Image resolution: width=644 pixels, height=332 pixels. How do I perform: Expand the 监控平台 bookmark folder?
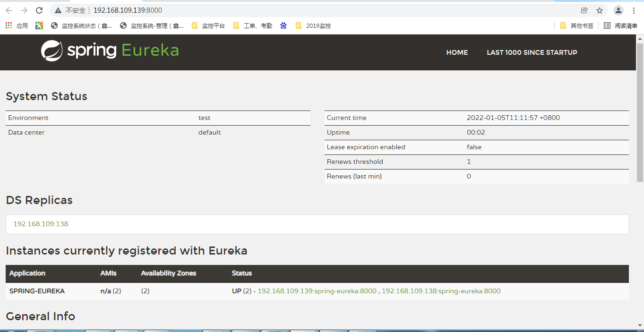pos(208,26)
